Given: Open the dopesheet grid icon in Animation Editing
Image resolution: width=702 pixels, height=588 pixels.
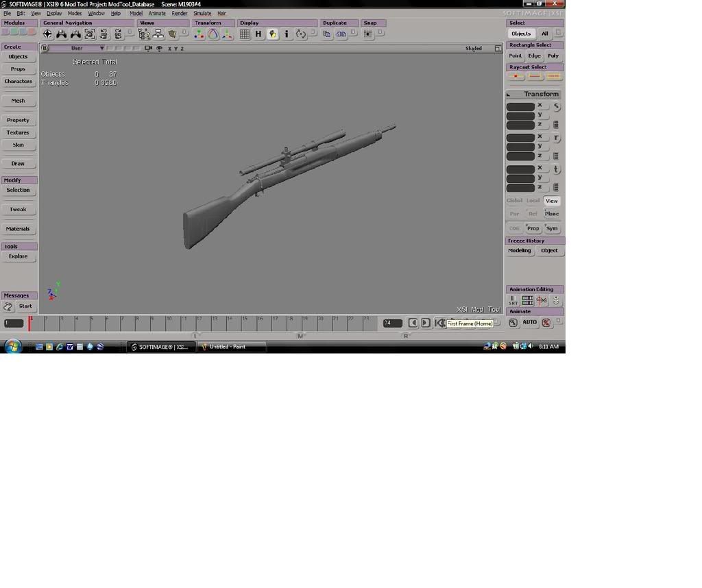Looking at the screenshot, I should (x=527, y=300).
